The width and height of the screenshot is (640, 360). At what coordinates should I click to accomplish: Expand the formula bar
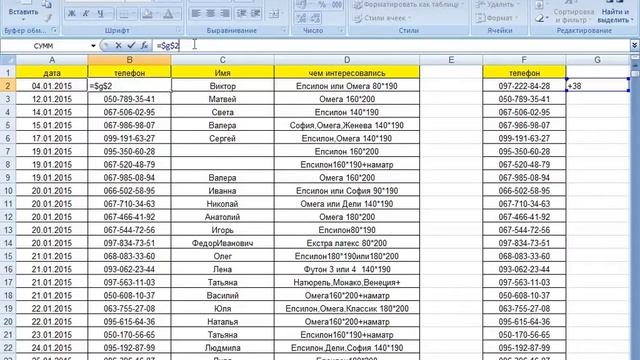[x=635, y=46]
